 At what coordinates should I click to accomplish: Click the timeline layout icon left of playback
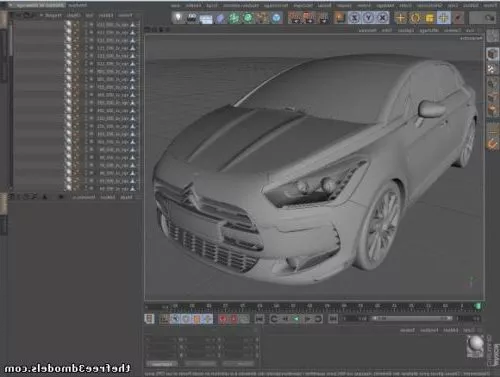(149, 319)
